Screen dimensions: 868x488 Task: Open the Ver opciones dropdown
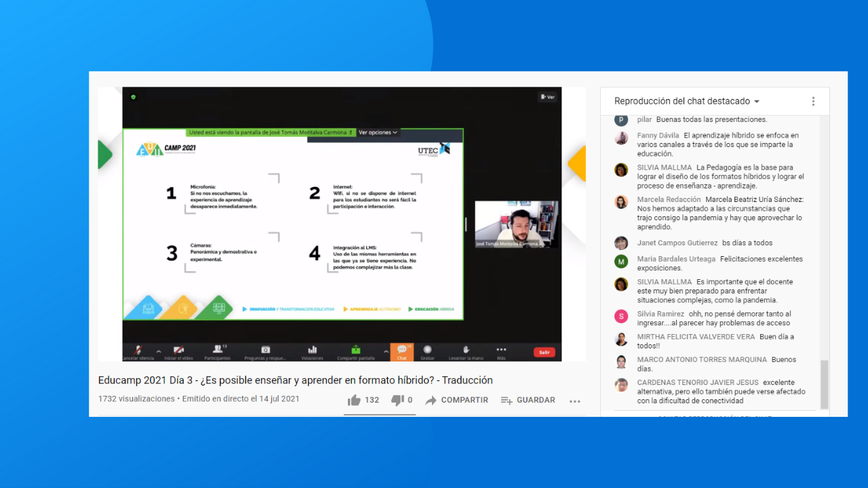pos(378,133)
